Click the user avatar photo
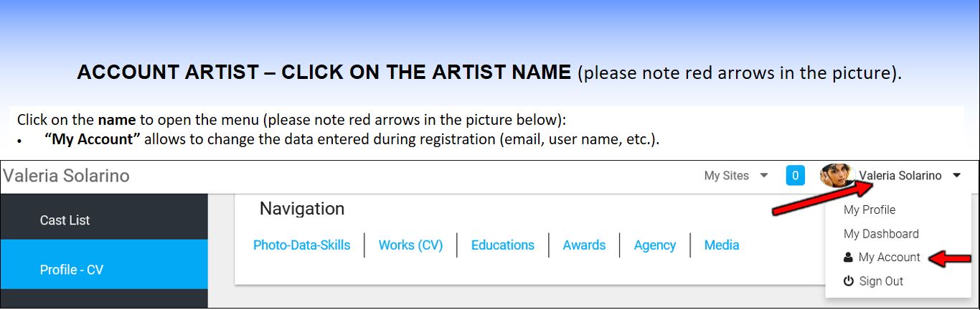This screenshot has height=310, width=980. coord(837,176)
